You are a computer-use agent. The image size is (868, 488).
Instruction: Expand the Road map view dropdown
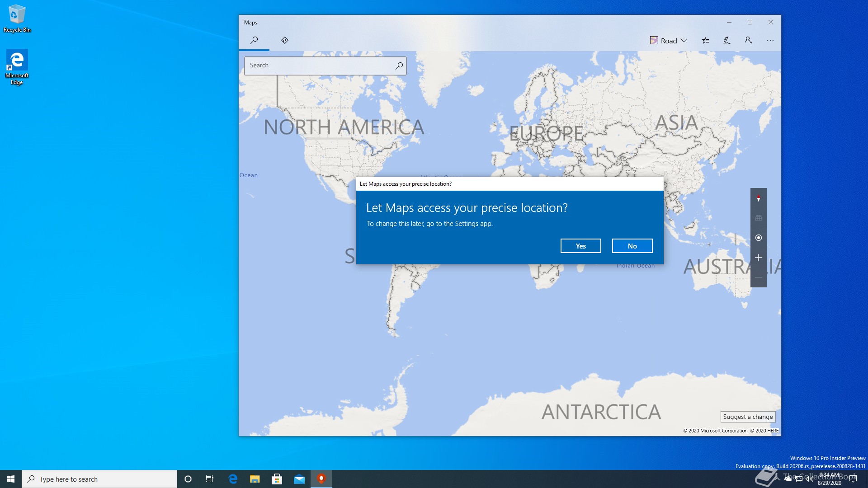(669, 41)
